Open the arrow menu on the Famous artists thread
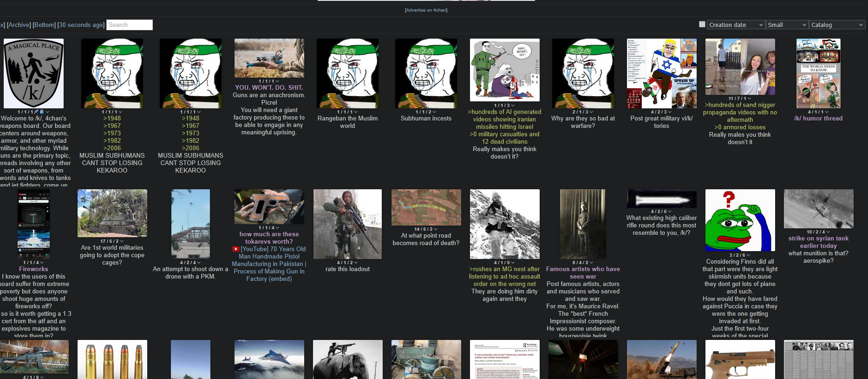Screen dimensions: 868x379 pyautogui.click(x=592, y=263)
